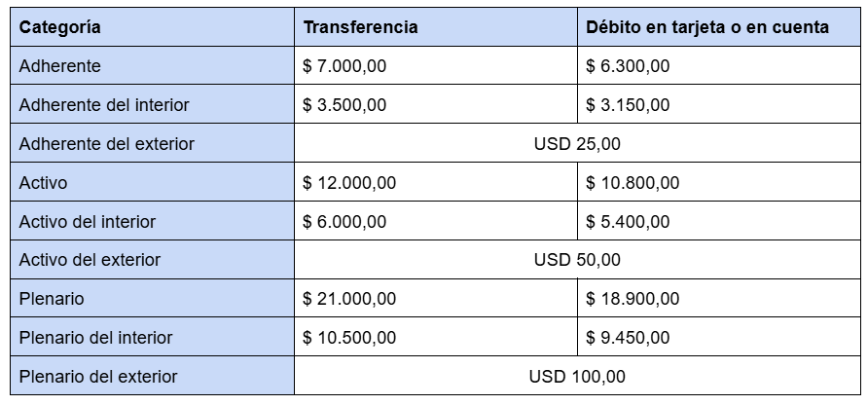868x405 pixels.
Task: Click the USD 50,00 cell
Action: [577, 260]
